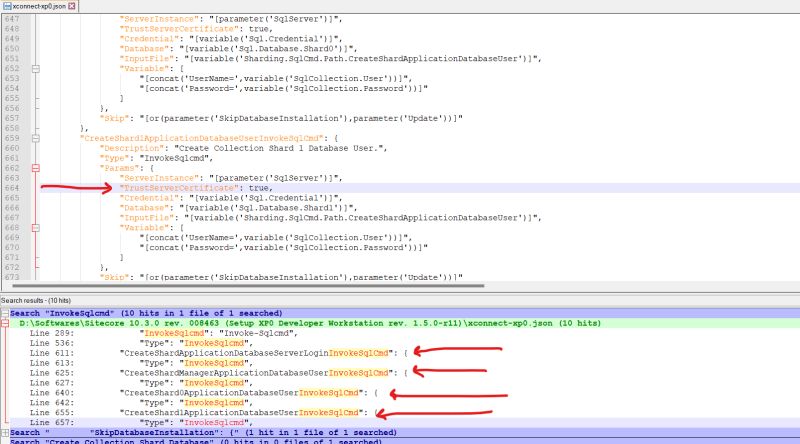Collapse the fold at line 652
The height and width of the screenshot is (444, 800).
(36, 68)
